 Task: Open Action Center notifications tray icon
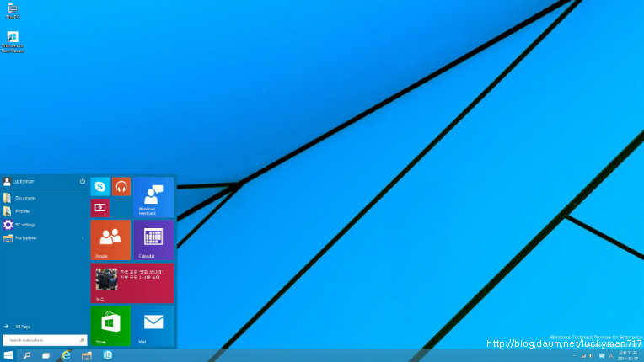602,356
